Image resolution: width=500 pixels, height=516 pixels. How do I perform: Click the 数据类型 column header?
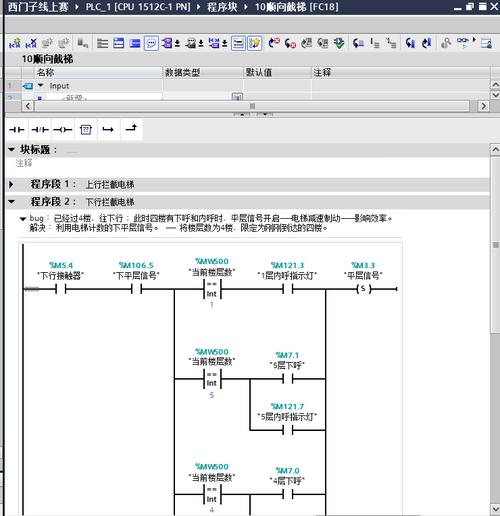[203, 72]
